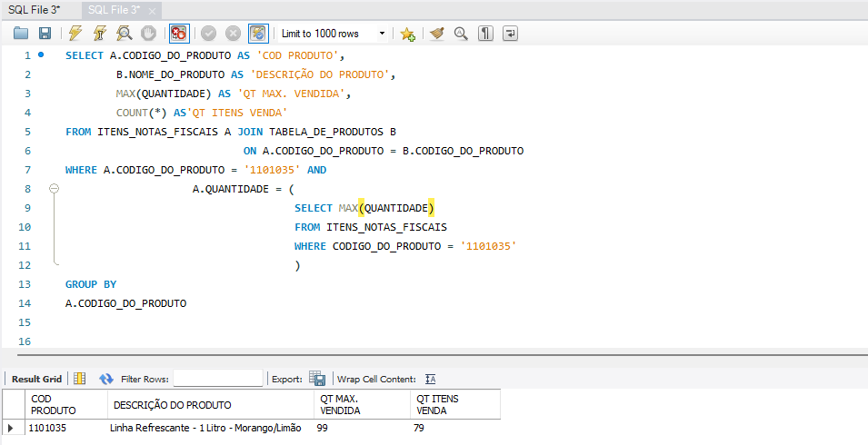Viewport: 868px width, 445px height.
Task: Click QT ITENS VENDA column header
Action: click(x=455, y=405)
